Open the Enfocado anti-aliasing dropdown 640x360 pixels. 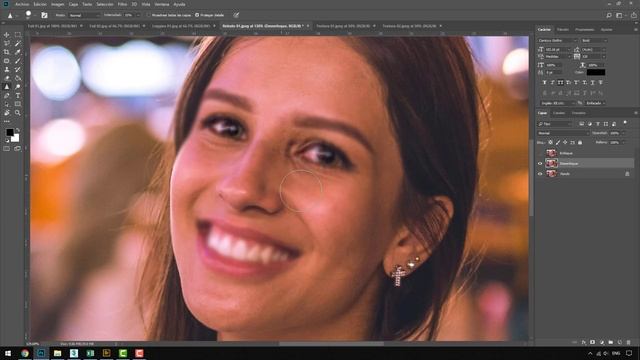tap(596, 103)
